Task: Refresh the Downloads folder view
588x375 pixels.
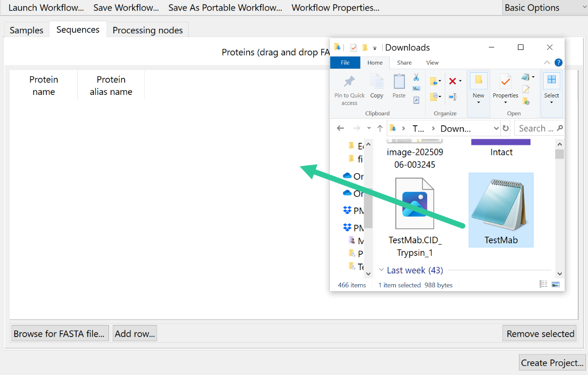Action: point(505,128)
